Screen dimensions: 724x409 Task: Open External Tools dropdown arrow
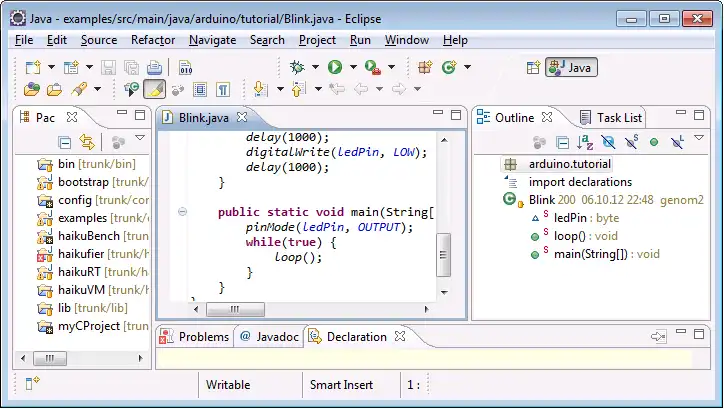391,67
